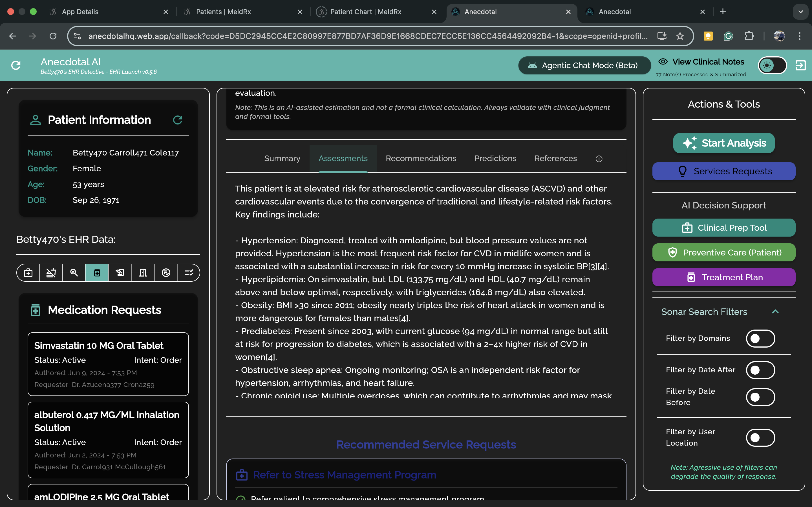This screenshot has width=812, height=507.
Task: Open Chrome's tab search dropdown arrow
Action: coord(801,12)
